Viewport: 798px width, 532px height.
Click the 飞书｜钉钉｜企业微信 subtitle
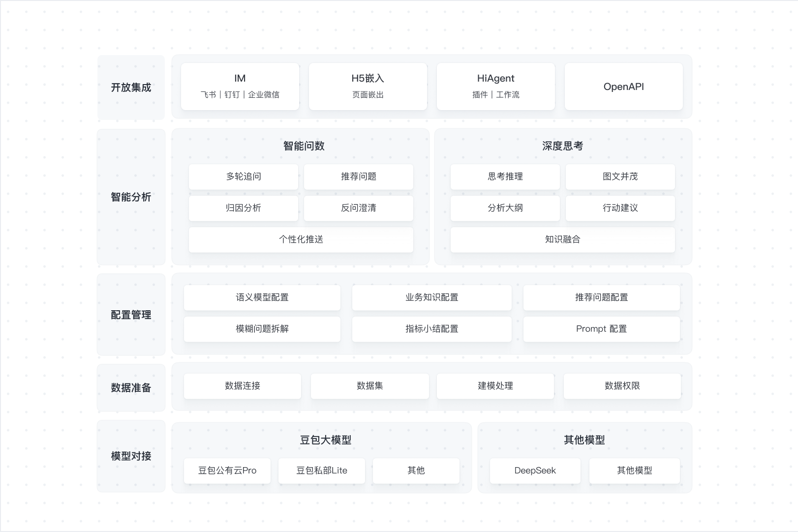tap(240, 95)
